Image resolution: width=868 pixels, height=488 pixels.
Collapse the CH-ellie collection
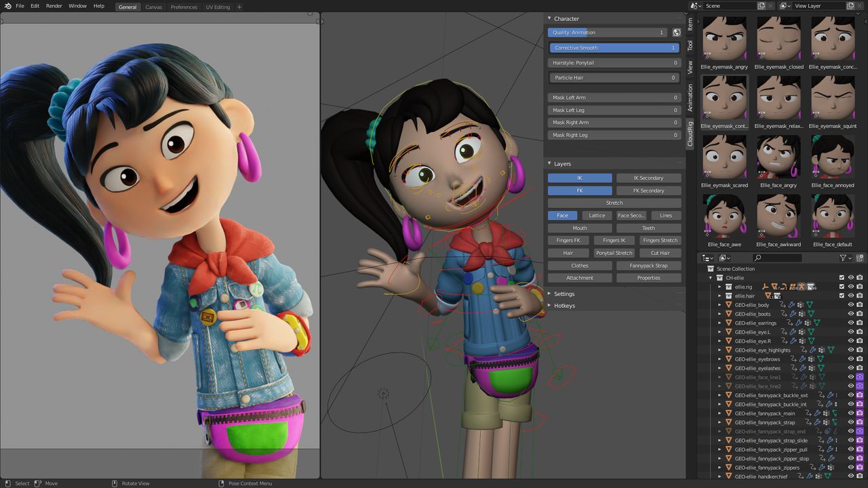tap(711, 277)
